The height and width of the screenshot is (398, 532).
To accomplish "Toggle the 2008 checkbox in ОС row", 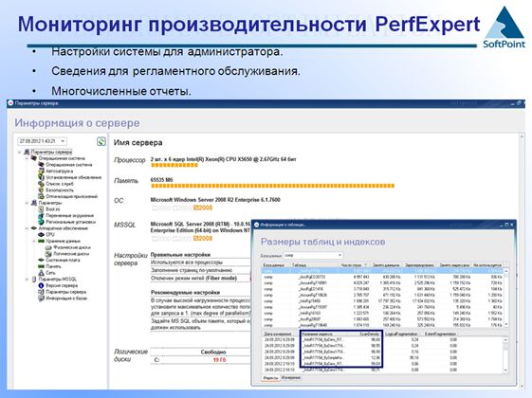I will tap(196, 208).
